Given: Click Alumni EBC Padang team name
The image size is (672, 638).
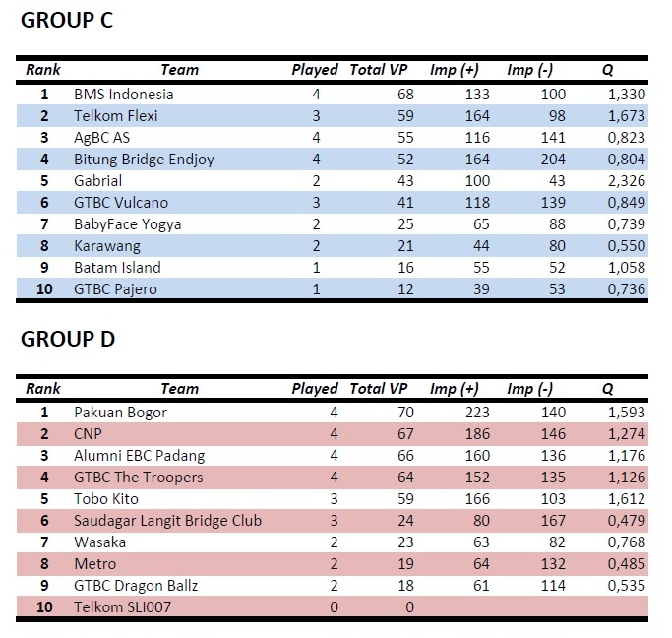Looking at the screenshot, I should point(139,456).
